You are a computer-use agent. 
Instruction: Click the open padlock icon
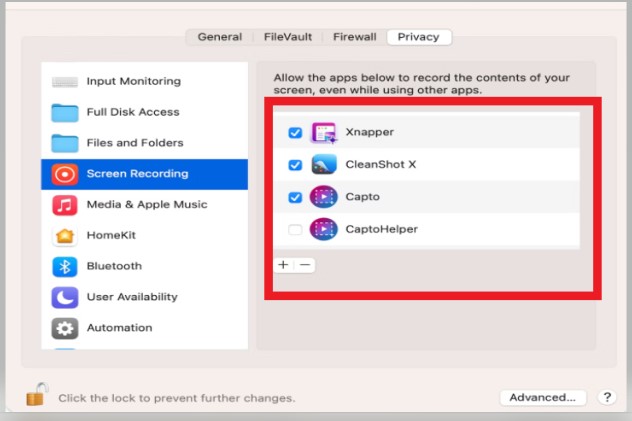point(37,394)
